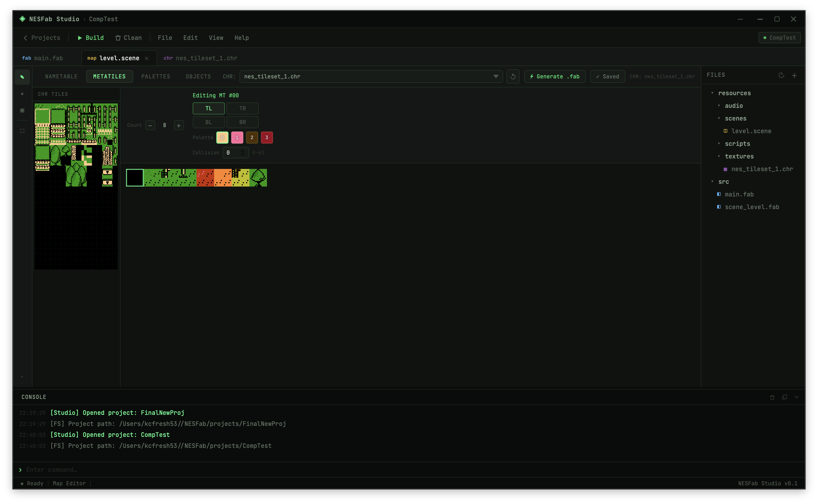Select the BL quadrant toggle
Screen dimensions: 818x504
pos(208,122)
